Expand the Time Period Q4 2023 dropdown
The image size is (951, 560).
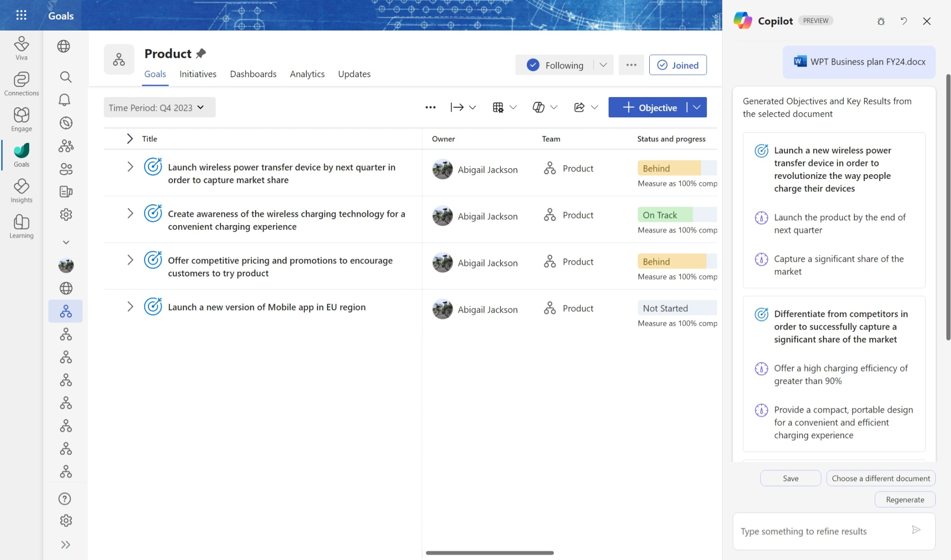pos(201,107)
